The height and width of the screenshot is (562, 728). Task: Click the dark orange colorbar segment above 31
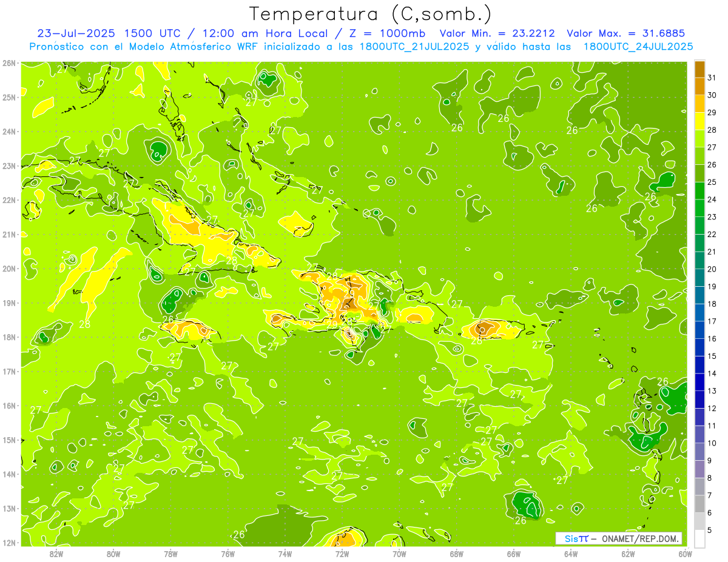point(699,69)
